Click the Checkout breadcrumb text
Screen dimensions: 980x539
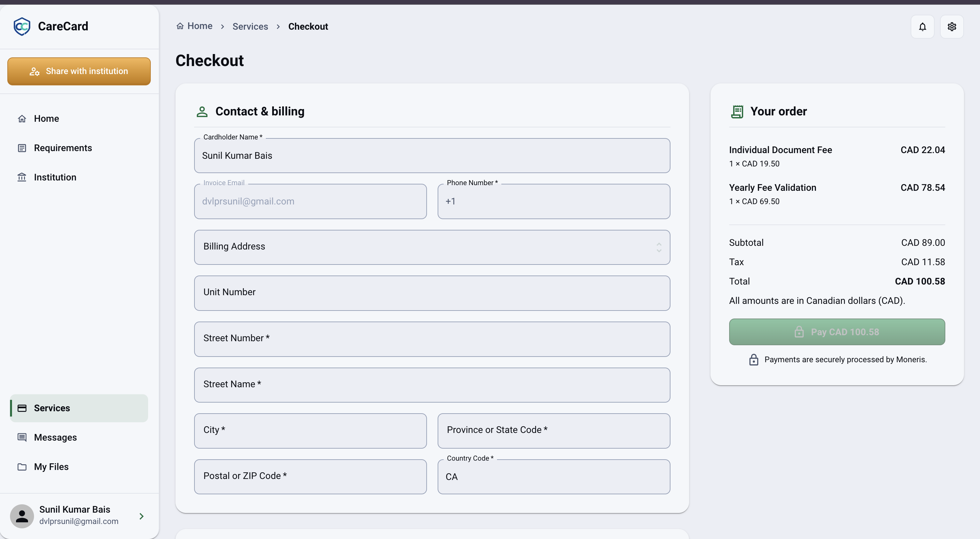(308, 26)
